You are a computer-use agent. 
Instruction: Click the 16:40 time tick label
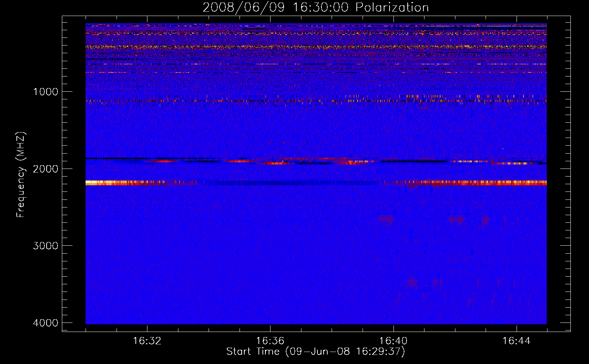393,341
